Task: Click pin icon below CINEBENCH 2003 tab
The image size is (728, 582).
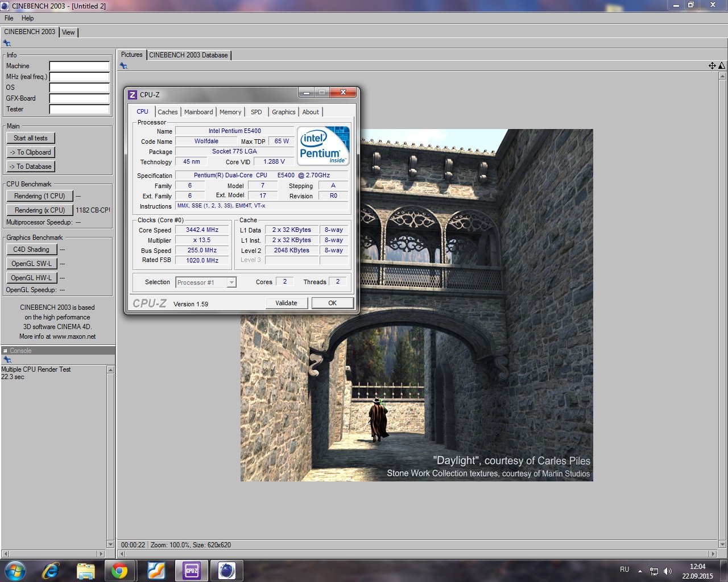Action: click(7, 43)
